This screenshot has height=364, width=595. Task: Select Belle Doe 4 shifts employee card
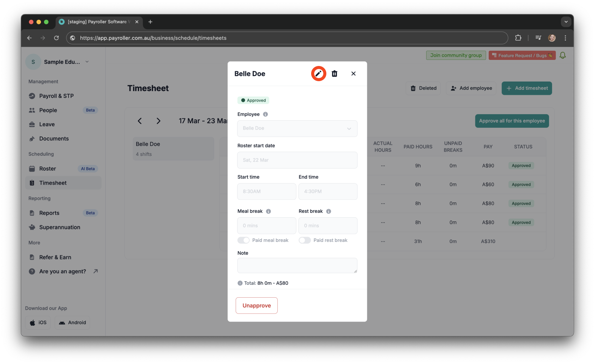point(173,149)
